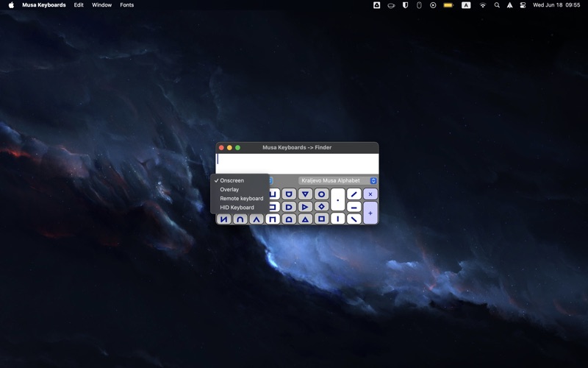Viewport: 588px width, 368px height.
Task: Tap the right-pointing triangle key
Action: 305,207
